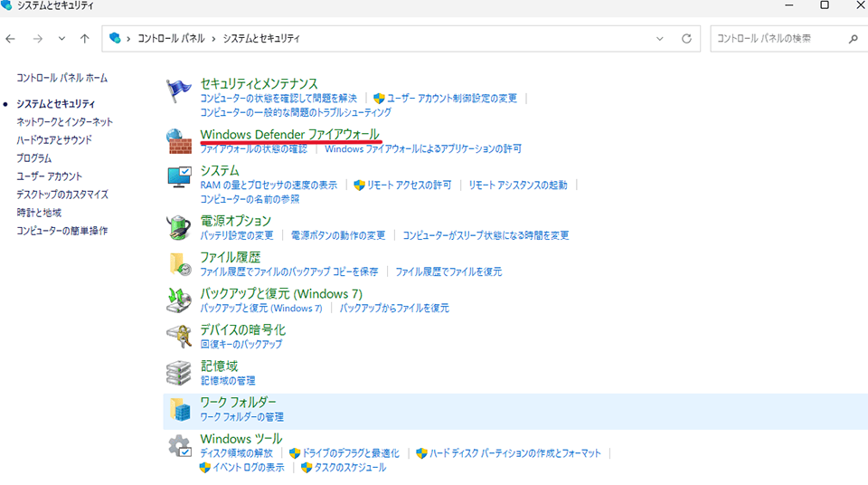The width and height of the screenshot is (868, 485).
Task: Click コンピューターがスリープ状態になる時間を変更
Action: click(x=486, y=235)
